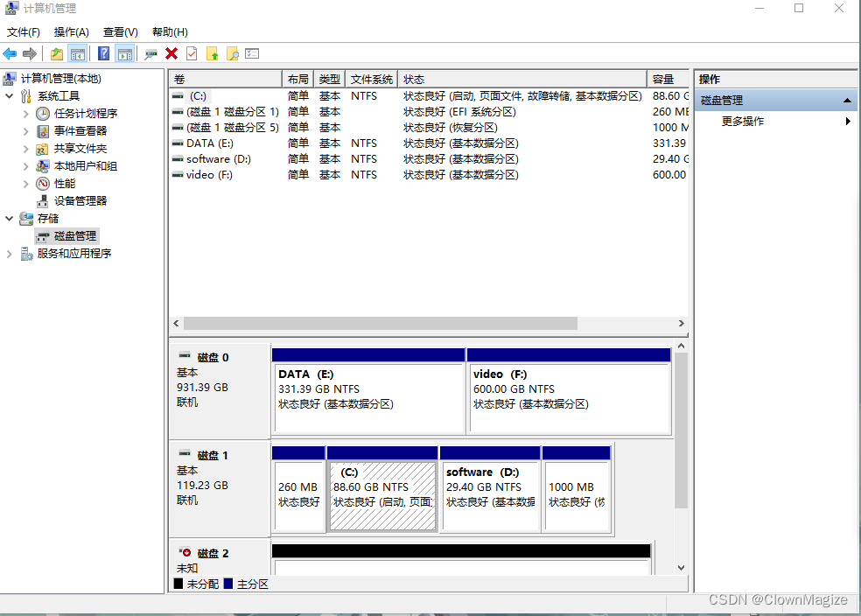Select video (F:) row in volume list

tap(429, 175)
